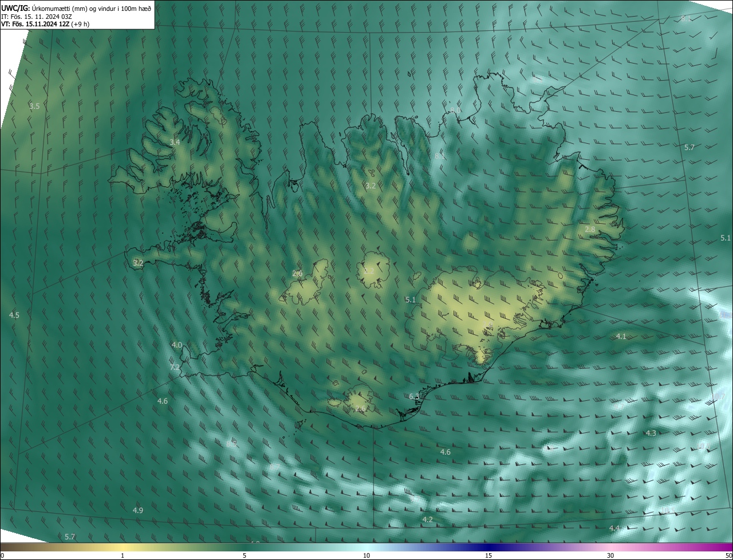Click the 3.5 value label on the map

pos(34,106)
